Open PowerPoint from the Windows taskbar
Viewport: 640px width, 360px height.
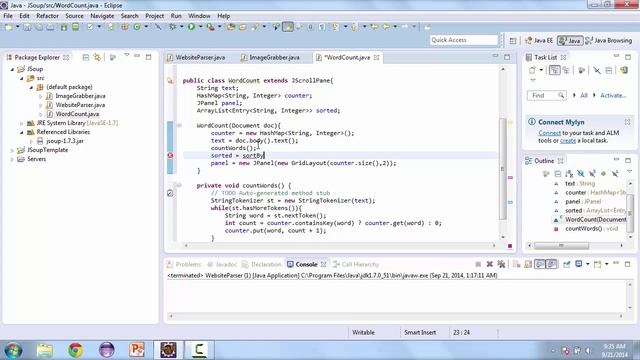coord(137,350)
